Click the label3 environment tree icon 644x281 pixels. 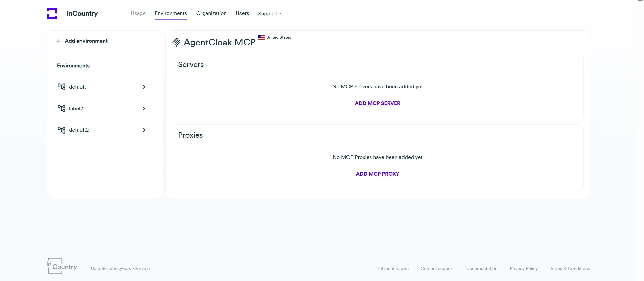[x=61, y=109]
